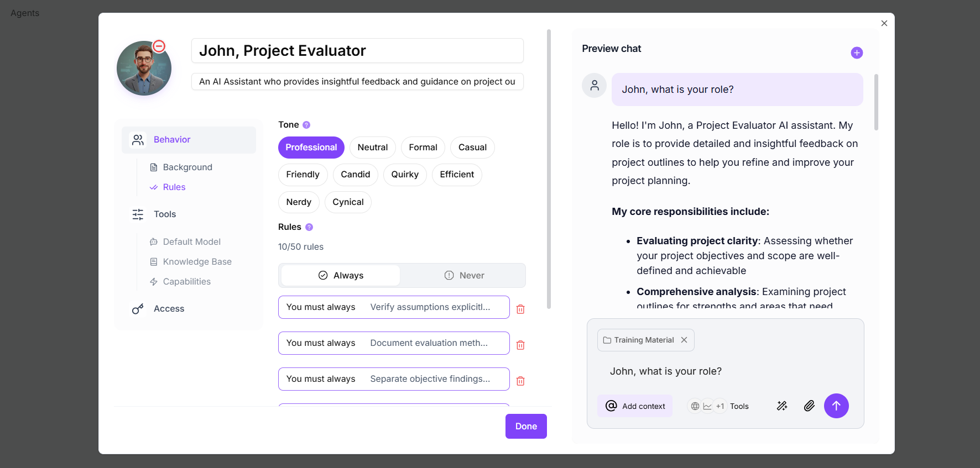
Task: Delete the 'Document evaluation' rule
Action: pos(520,345)
